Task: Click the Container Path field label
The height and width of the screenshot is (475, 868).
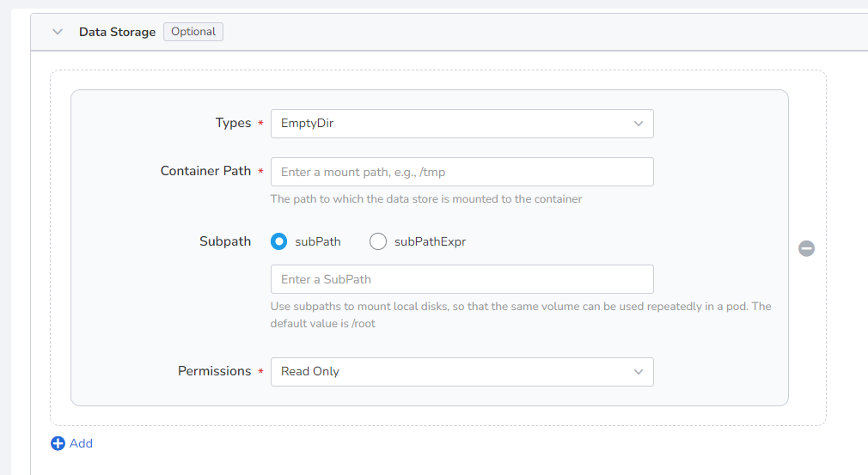Action: [x=205, y=171]
